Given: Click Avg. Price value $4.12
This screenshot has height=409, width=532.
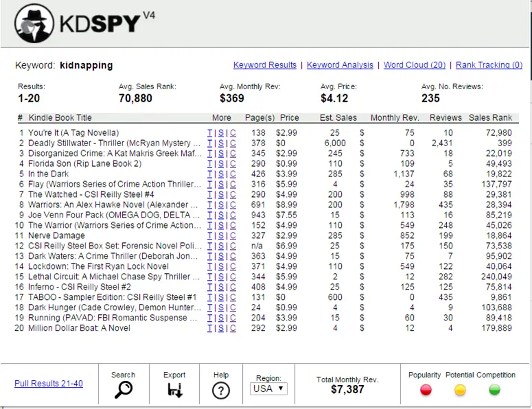Looking at the screenshot, I should pos(334,98).
